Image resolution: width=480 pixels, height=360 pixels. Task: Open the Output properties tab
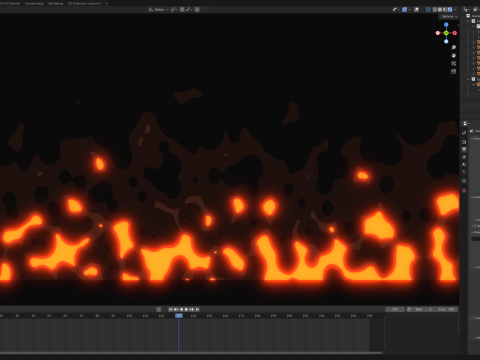point(464,149)
